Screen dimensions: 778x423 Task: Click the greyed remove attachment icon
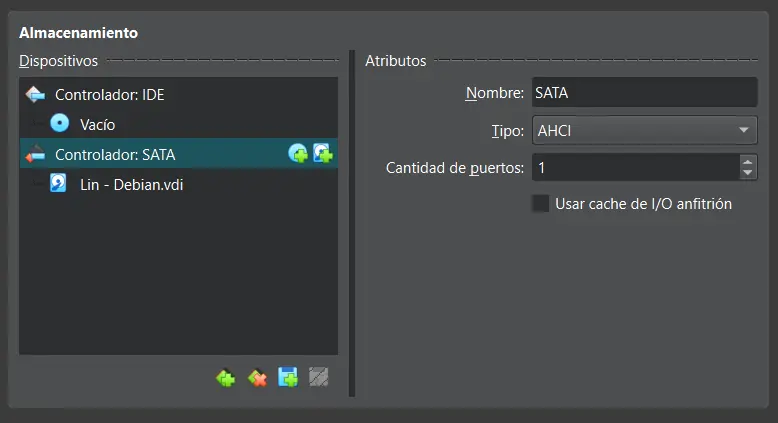(319, 377)
